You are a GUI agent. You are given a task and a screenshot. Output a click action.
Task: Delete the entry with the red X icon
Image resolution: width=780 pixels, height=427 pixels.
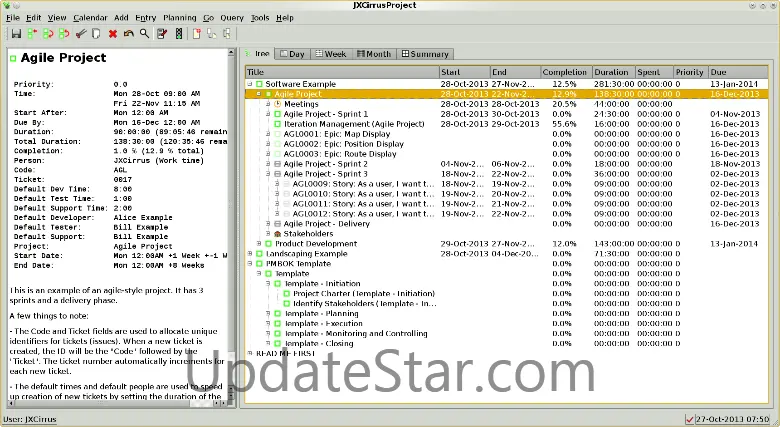(x=113, y=34)
